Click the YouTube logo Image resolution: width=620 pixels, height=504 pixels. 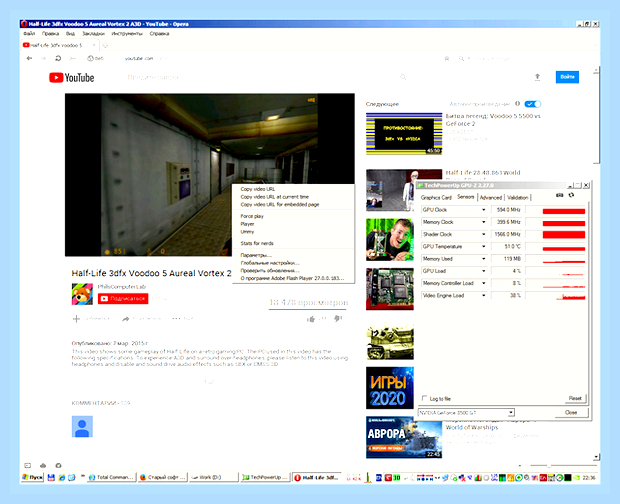tap(72, 77)
